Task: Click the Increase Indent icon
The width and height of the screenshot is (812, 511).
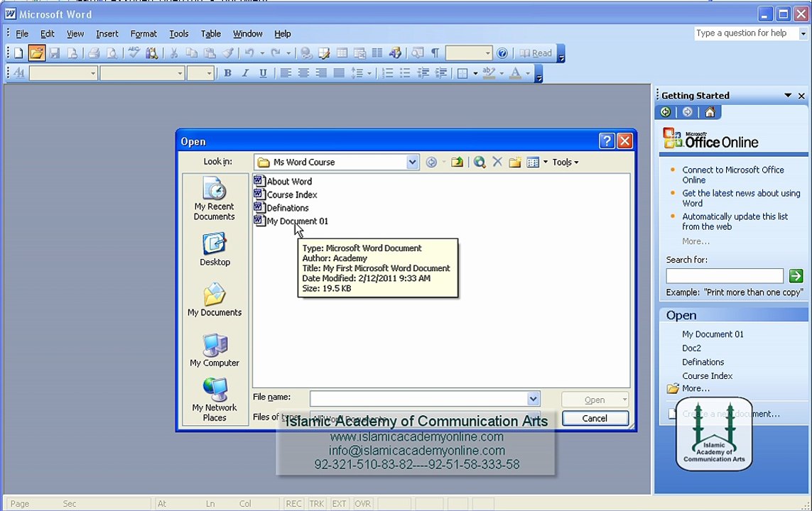Action: (440, 73)
